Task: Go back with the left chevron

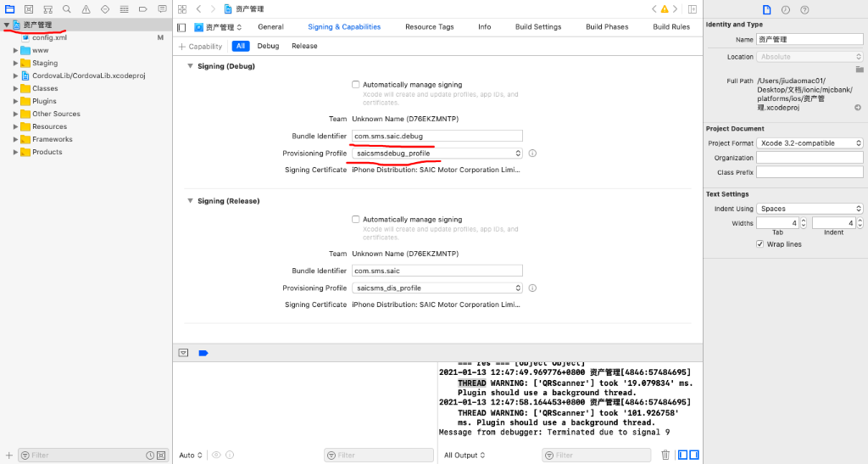Action: (198, 8)
